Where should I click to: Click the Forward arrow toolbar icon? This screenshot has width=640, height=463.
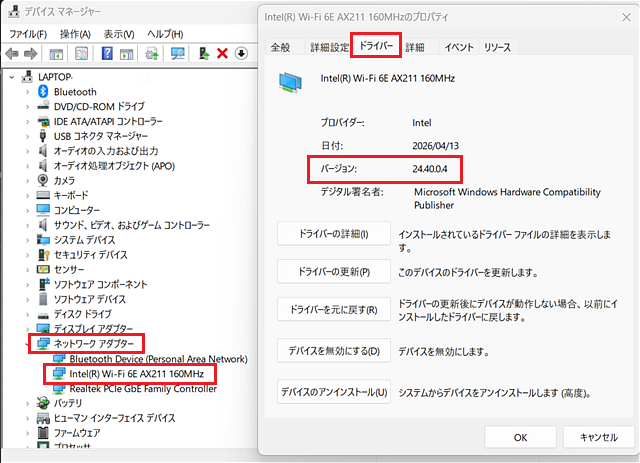point(31,53)
